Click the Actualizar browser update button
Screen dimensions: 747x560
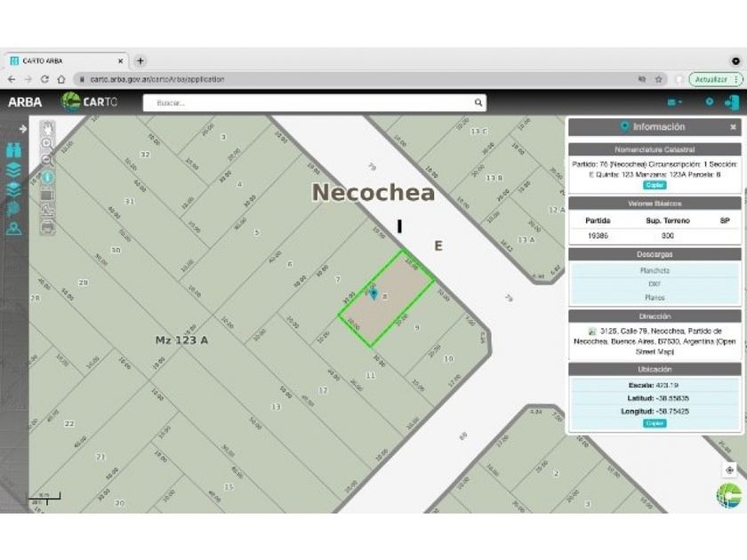[x=715, y=79]
